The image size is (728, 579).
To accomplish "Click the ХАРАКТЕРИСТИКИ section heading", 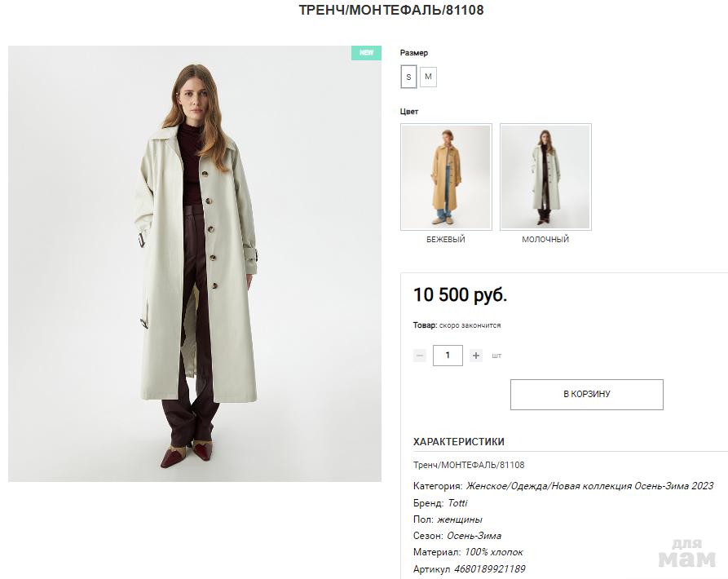I will [459, 442].
